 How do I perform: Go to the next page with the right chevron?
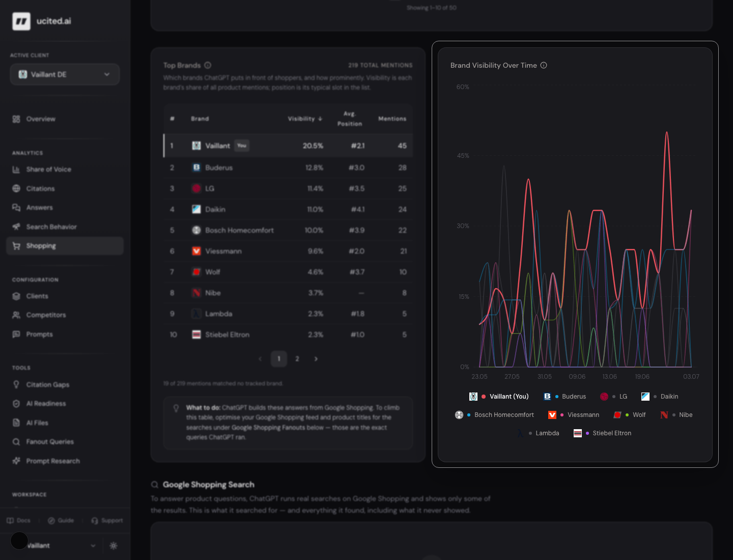click(x=316, y=359)
